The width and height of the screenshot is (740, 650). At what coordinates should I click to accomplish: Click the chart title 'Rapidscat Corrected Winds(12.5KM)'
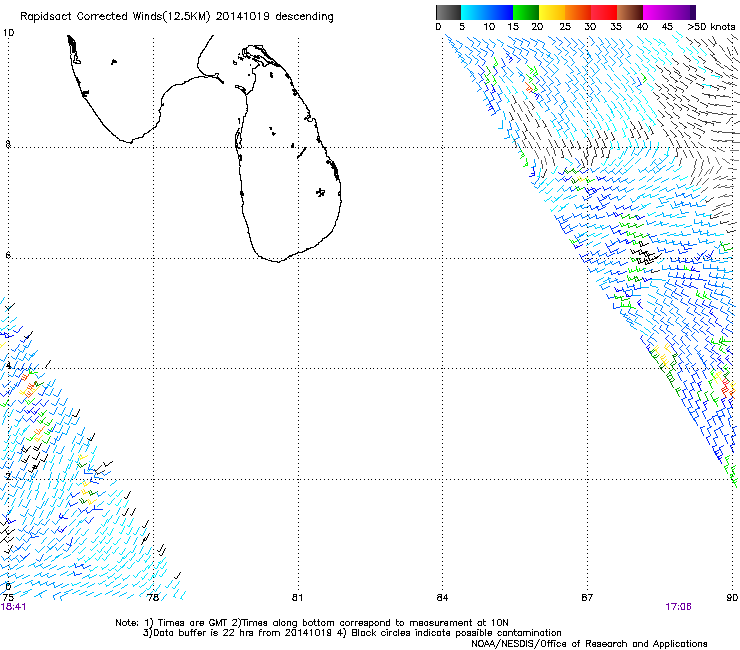115,17
